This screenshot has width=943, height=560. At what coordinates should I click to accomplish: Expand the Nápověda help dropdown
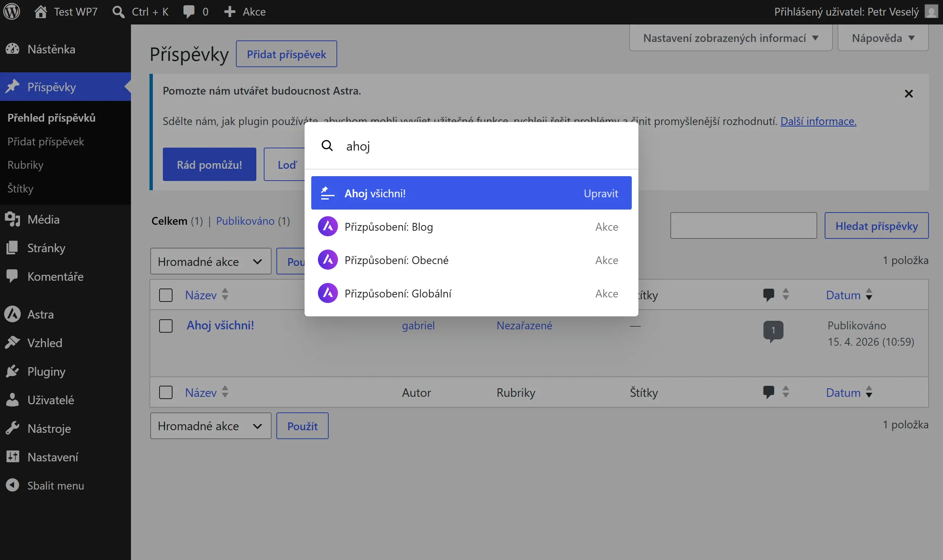(x=882, y=38)
